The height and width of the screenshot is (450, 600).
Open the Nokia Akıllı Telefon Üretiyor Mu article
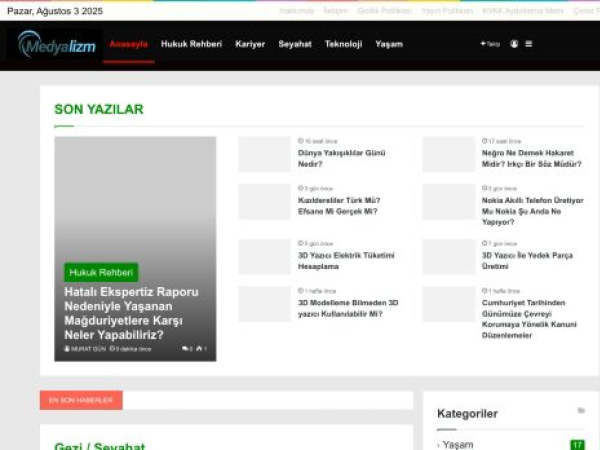tap(533, 211)
